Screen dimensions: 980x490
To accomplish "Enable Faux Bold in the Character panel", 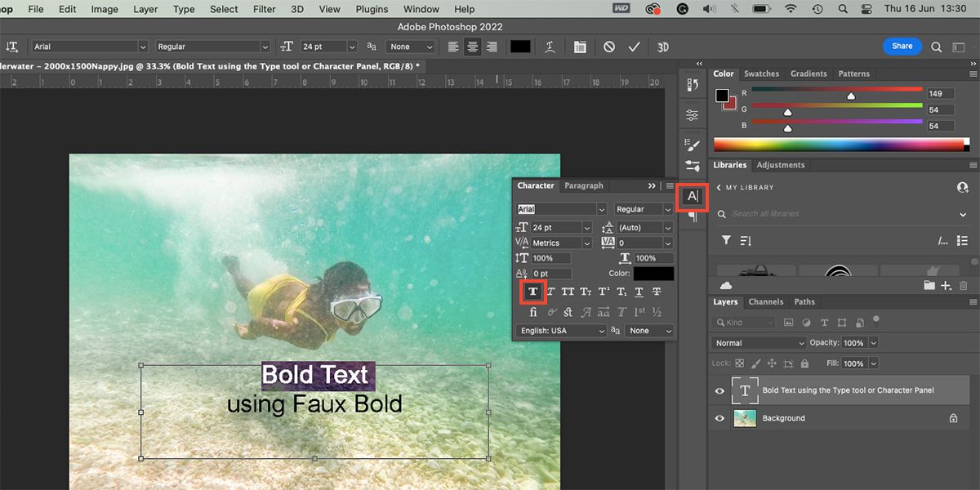I will pyautogui.click(x=532, y=292).
